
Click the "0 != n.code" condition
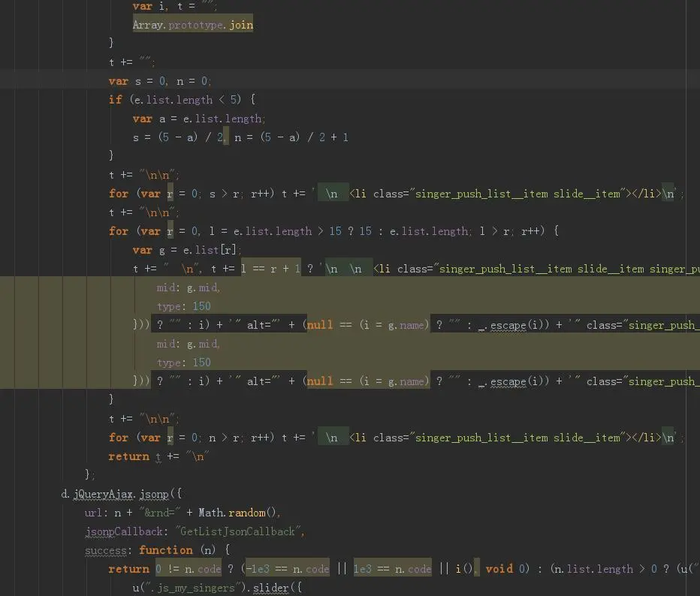[188, 569]
